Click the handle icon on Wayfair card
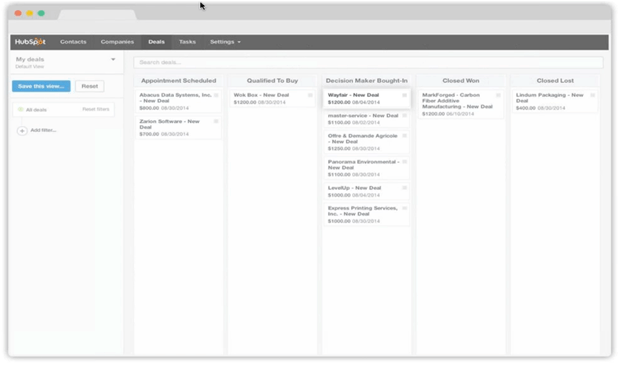The width and height of the screenshot is (621, 367). point(405,95)
